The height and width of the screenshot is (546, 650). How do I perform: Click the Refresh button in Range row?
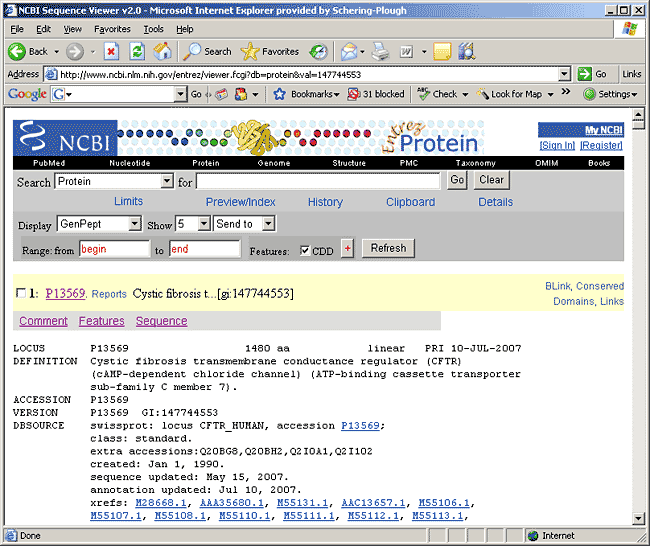(x=388, y=248)
